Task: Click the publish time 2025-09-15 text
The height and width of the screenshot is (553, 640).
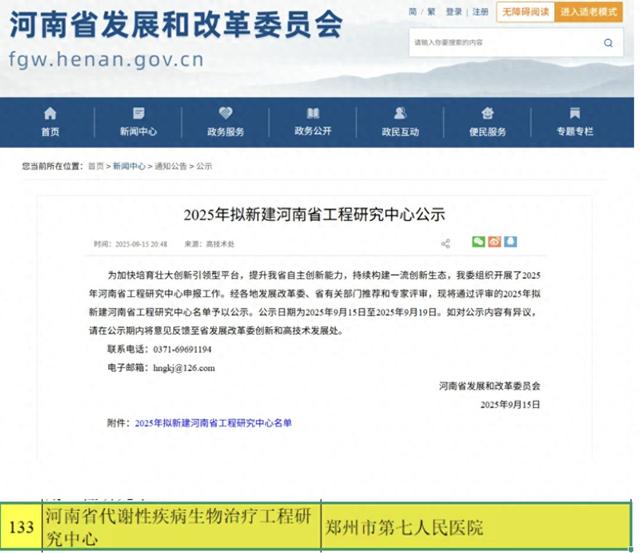Action: point(131,244)
